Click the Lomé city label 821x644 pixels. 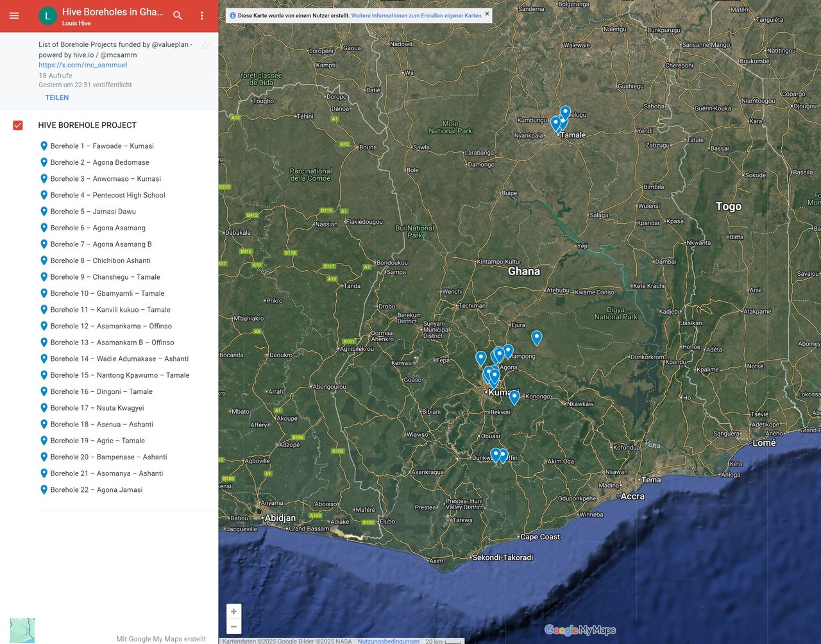(x=764, y=443)
